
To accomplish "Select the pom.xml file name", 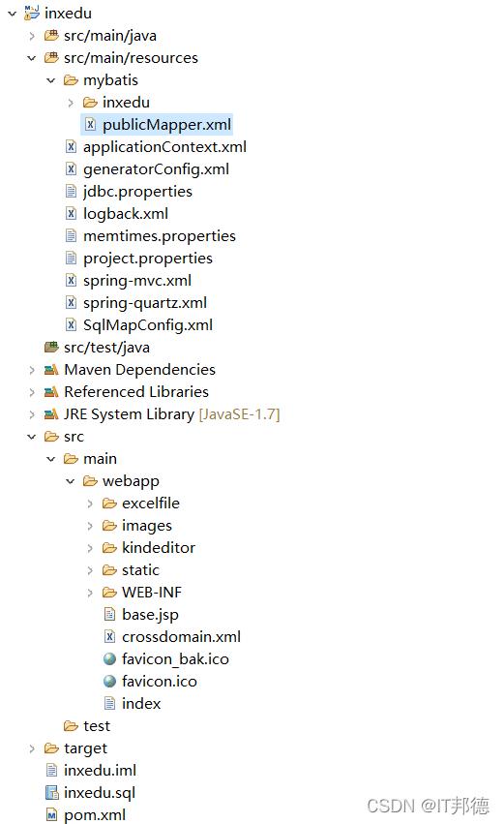I will point(95,815).
